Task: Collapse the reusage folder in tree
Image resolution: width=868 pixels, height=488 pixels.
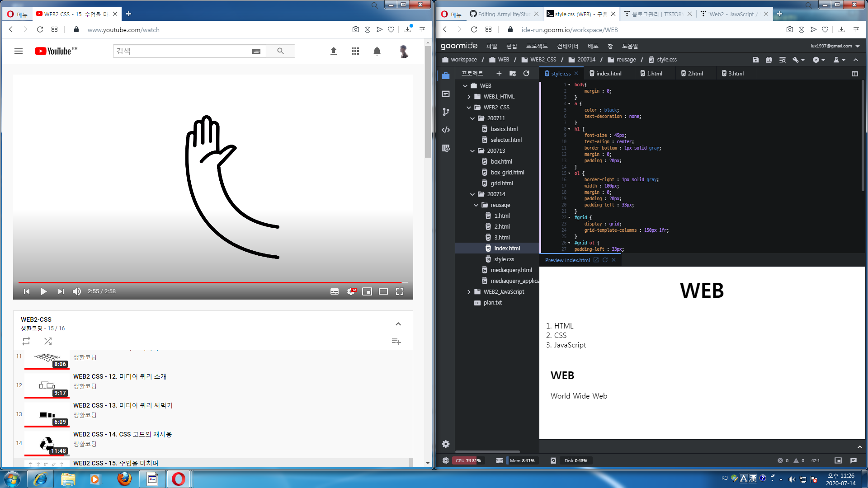Action: click(x=476, y=205)
